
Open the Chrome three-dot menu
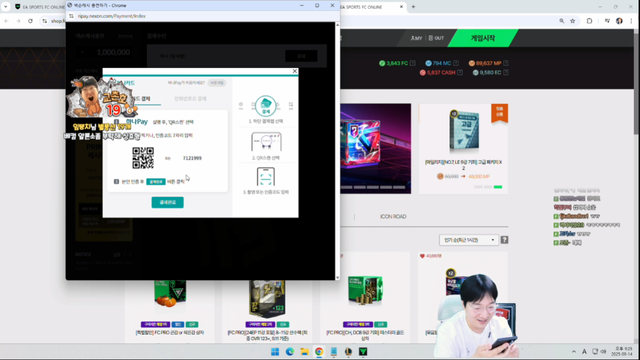point(631,21)
